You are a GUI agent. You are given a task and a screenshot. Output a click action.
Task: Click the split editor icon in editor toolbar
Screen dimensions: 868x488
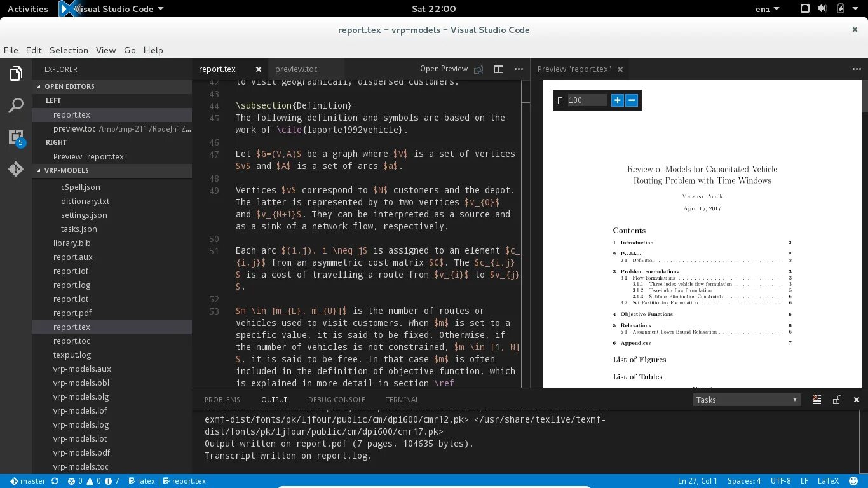[499, 69]
